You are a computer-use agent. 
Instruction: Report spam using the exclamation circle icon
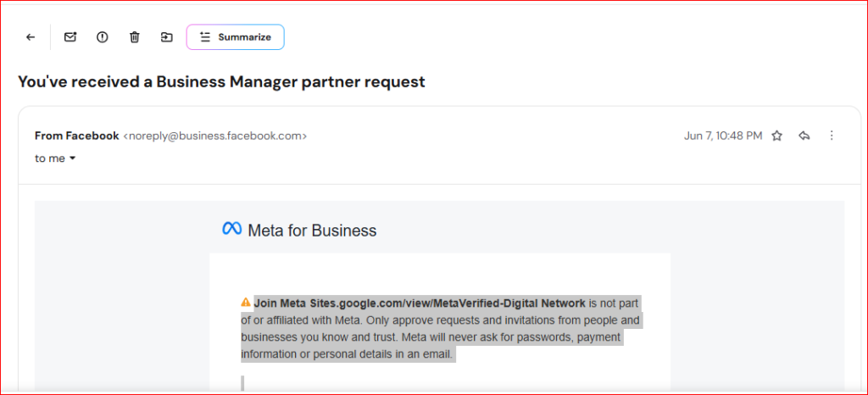(102, 37)
